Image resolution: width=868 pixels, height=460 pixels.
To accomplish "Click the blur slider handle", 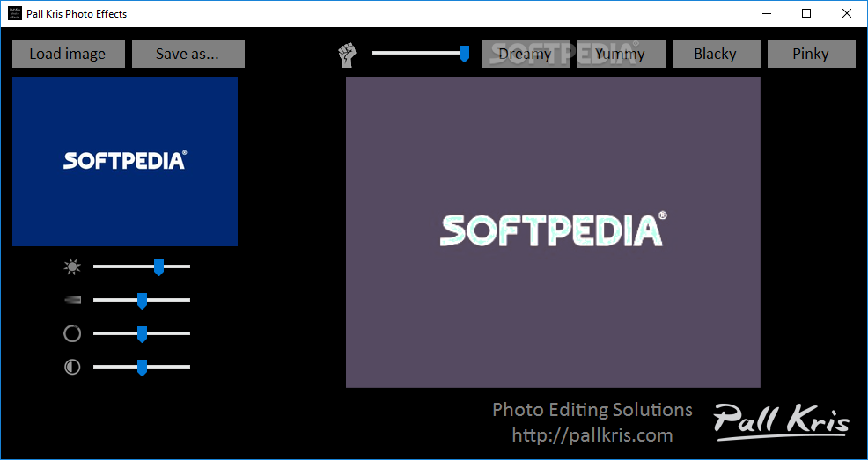I will click(x=142, y=301).
